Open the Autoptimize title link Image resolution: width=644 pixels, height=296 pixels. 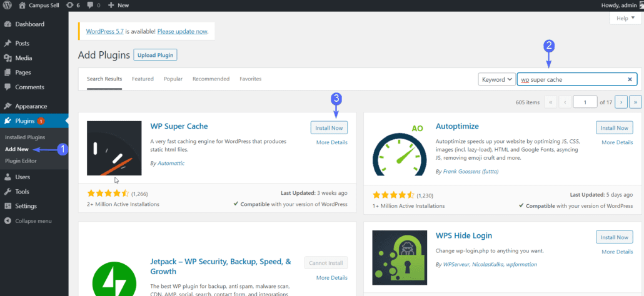click(457, 126)
